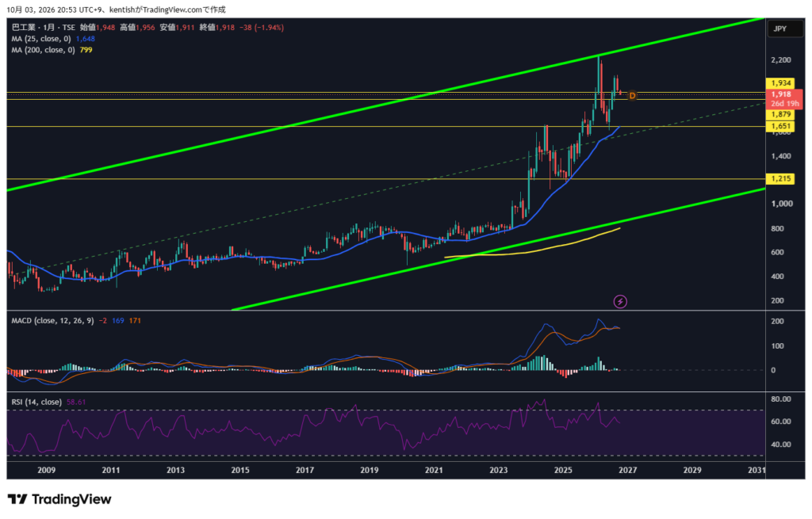Click the RSI value 58.61
This screenshot has height=519, width=812.
coord(76,402)
